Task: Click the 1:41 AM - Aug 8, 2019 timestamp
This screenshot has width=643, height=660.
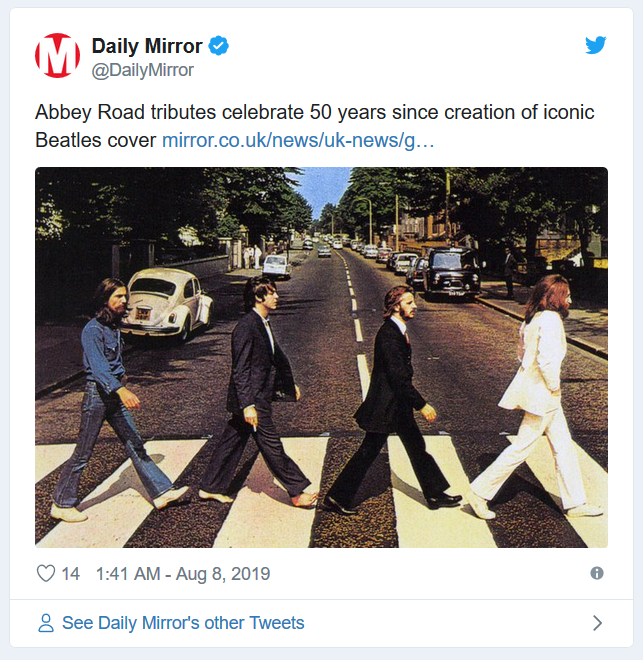Action: (x=183, y=574)
